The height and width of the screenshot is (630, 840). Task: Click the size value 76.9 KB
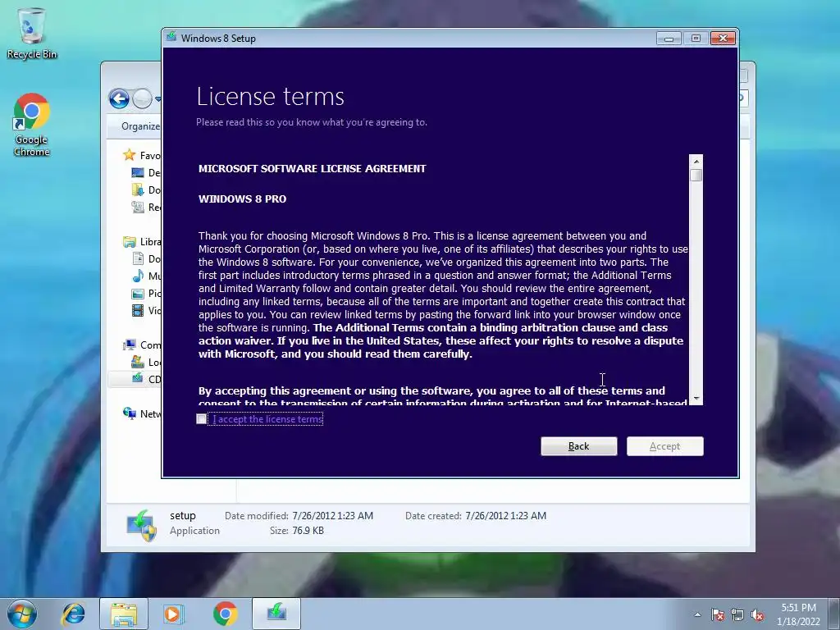(308, 531)
